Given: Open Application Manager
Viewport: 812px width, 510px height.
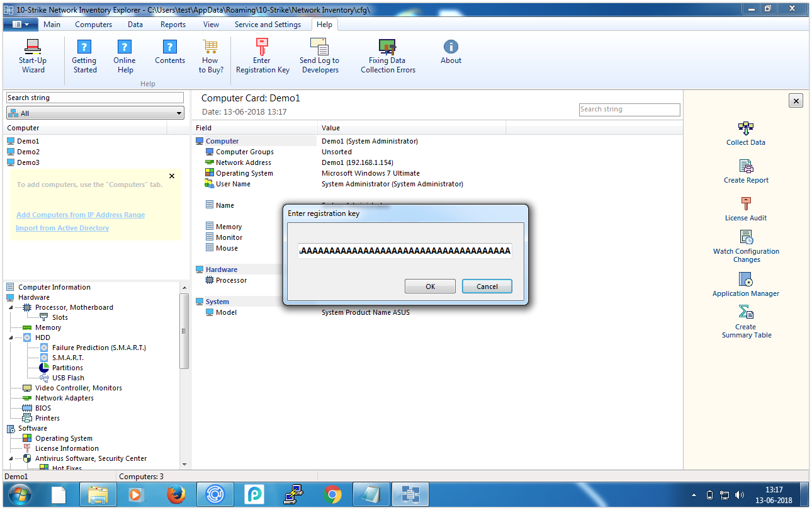Looking at the screenshot, I should 746,285.
